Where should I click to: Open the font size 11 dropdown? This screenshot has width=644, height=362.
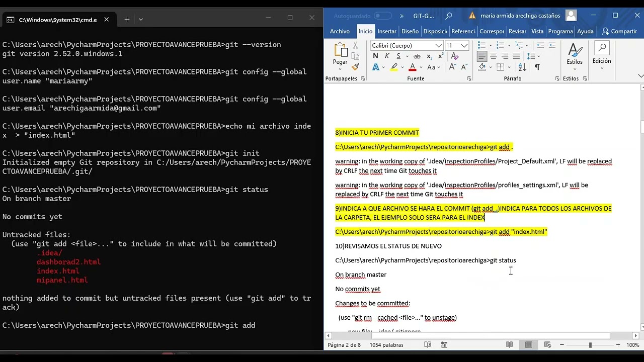(464, 45)
